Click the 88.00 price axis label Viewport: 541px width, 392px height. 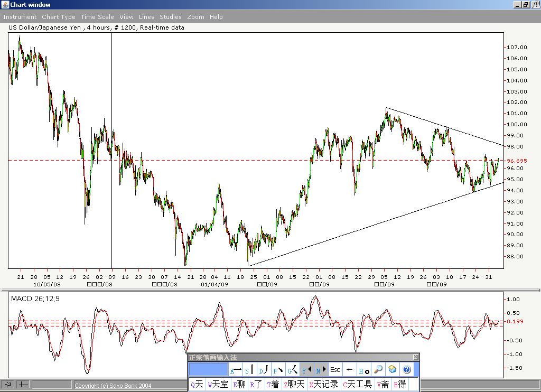[515, 256]
